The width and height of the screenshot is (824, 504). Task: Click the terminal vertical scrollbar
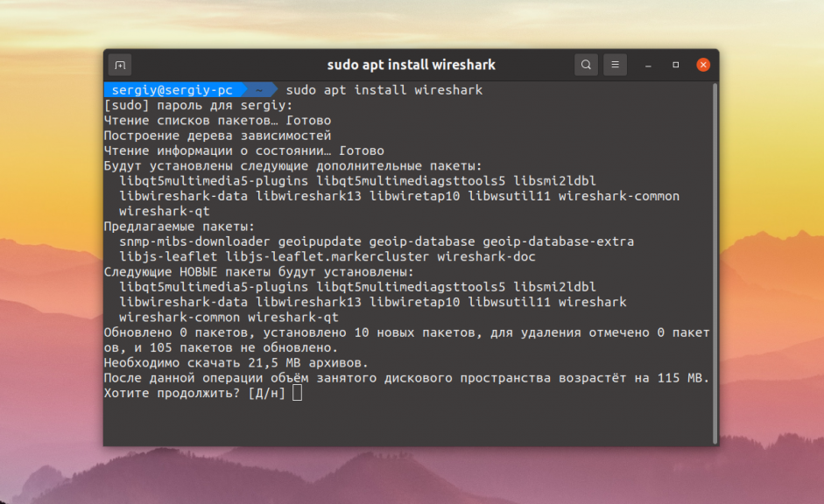pyautogui.click(x=715, y=262)
